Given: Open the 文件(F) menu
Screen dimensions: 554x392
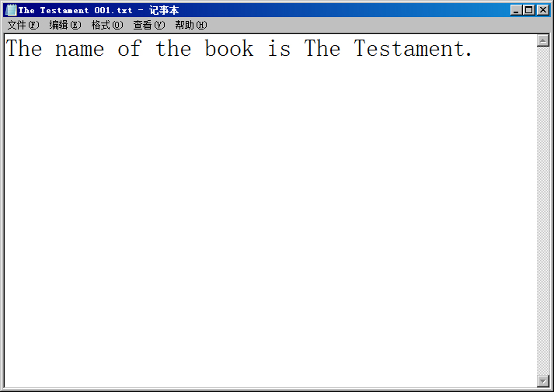Looking at the screenshot, I should pos(23,25).
